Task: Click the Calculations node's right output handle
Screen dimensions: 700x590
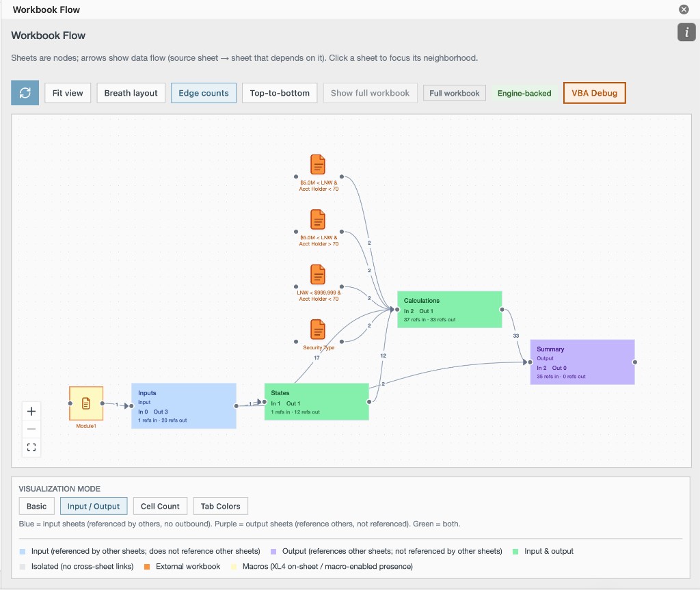Action: pyautogui.click(x=502, y=310)
